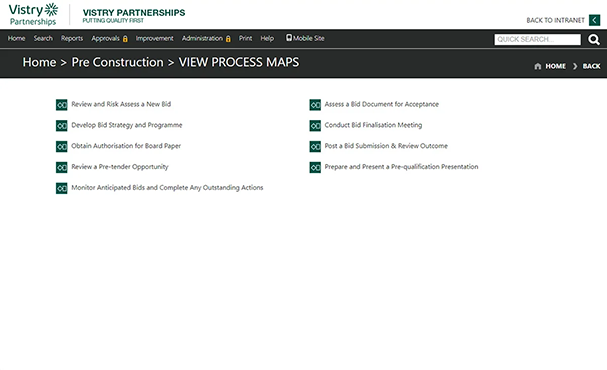
Task: Click the process map icon for Review and Risk Assess a New Bid
Action: coord(62,104)
